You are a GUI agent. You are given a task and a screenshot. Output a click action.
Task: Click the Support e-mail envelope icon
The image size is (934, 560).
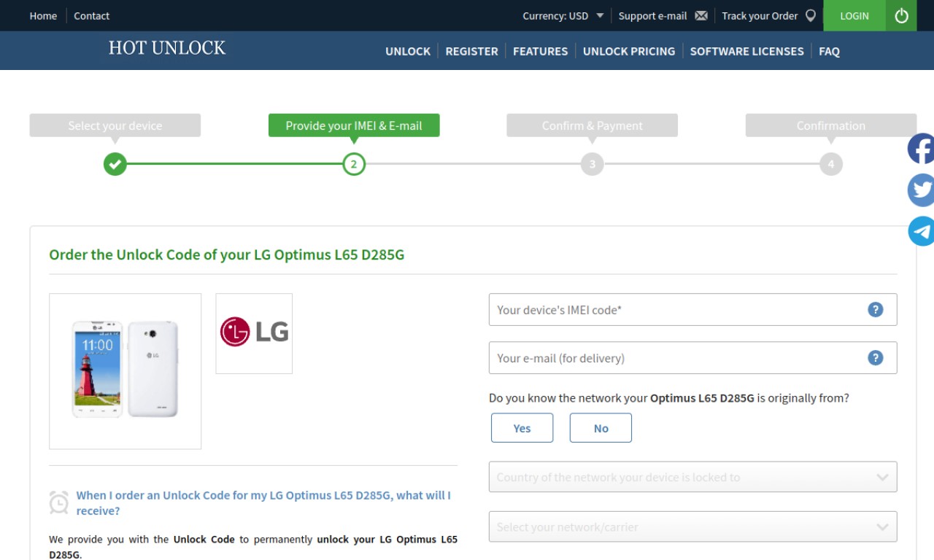click(701, 15)
